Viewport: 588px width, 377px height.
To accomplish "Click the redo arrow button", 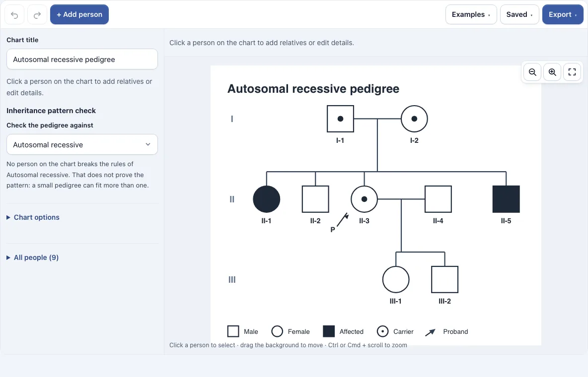I will 37,14.
